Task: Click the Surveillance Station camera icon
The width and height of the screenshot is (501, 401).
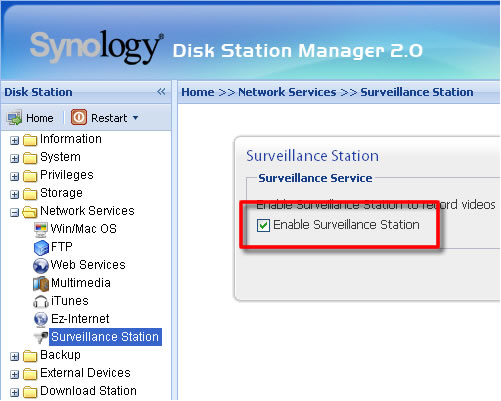Action: pos(41,337)
